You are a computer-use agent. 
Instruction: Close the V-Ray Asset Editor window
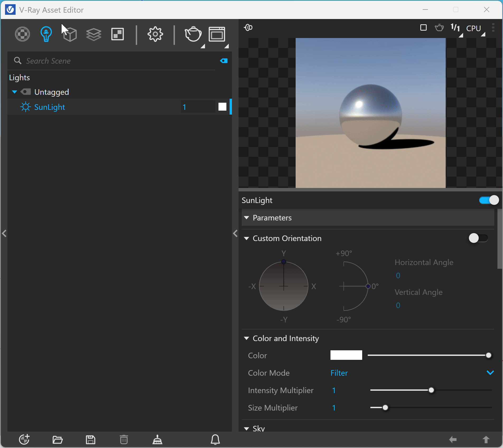pos(486,10)
